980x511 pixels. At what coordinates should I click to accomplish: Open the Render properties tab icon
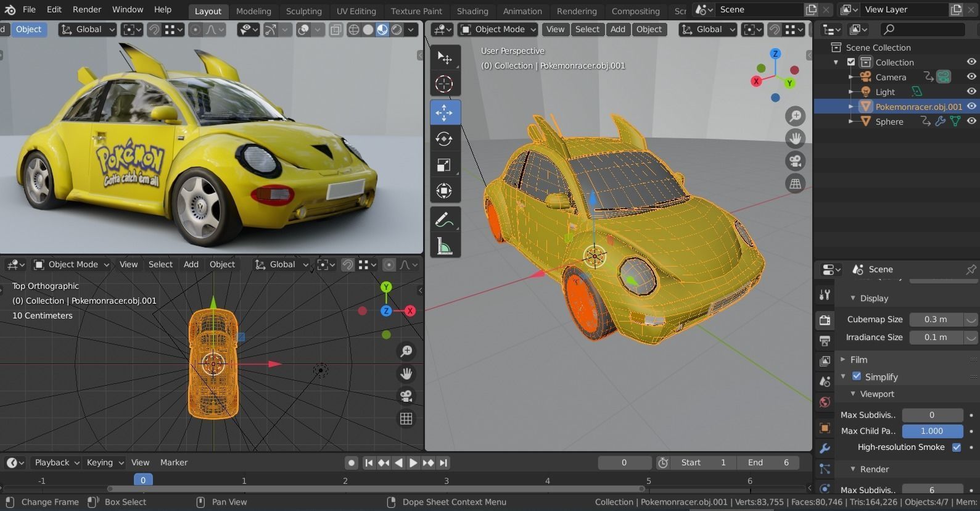825,320
